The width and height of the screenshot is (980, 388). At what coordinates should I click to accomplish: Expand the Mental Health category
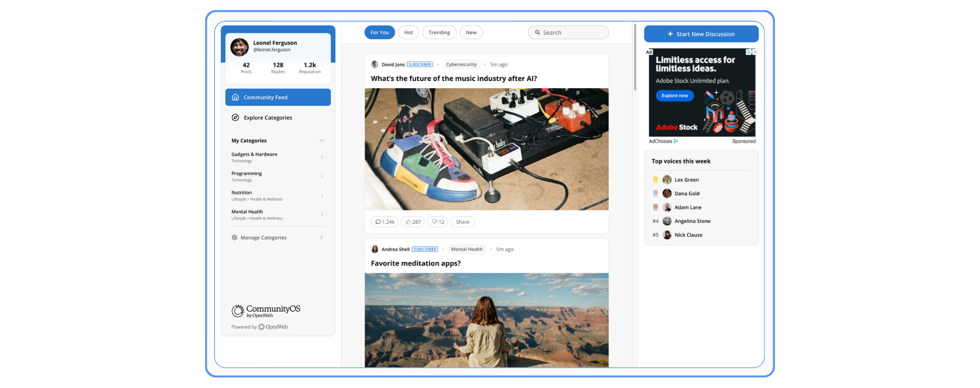pos(322,215)
